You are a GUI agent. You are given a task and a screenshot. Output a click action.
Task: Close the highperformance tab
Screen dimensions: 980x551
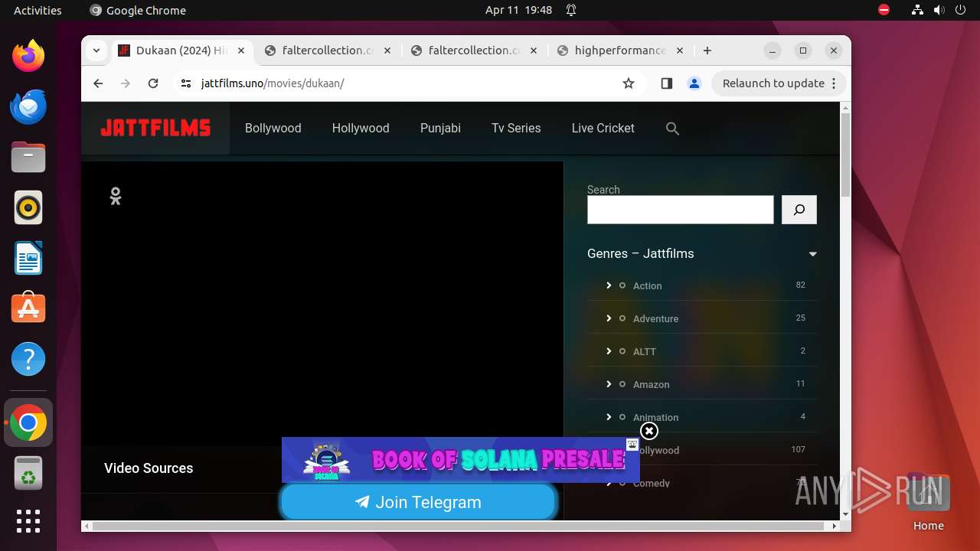coord(680,51)
